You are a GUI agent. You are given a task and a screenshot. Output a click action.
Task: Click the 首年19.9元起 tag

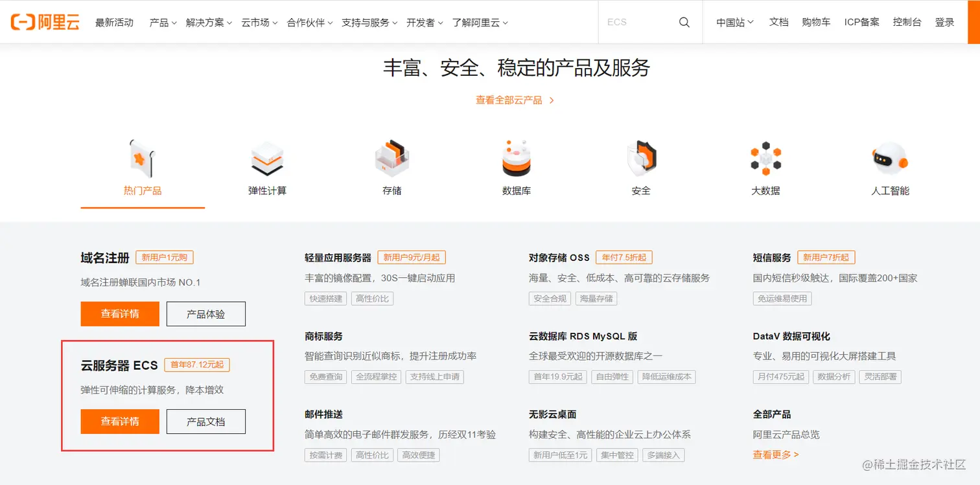tap(558, 377)
